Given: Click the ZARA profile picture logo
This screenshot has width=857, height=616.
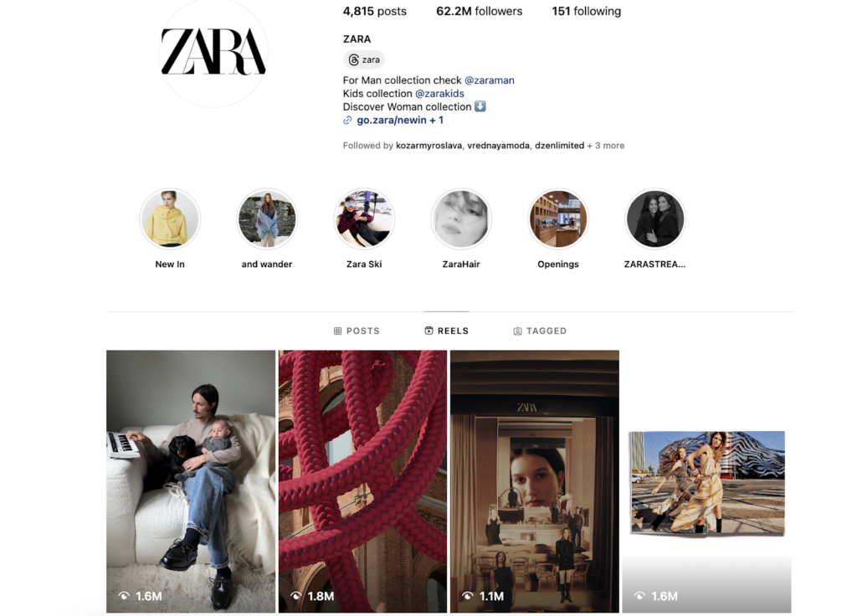Looking at the screenshot, I should tap(213, 52).
